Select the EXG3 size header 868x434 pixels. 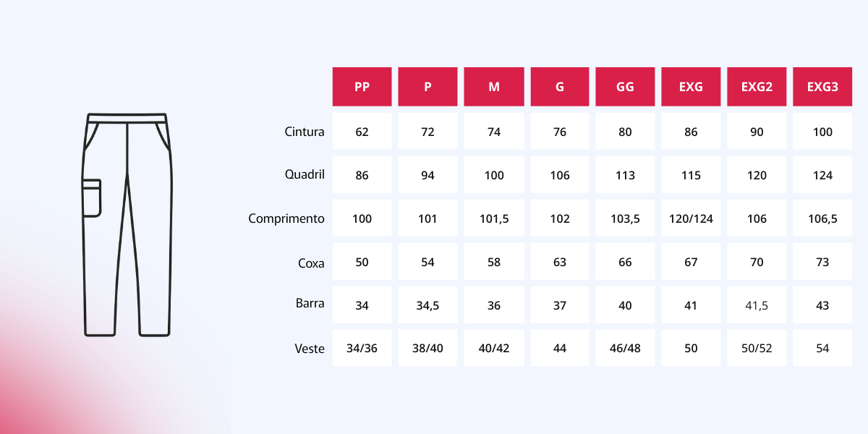[x=822, y=87]
